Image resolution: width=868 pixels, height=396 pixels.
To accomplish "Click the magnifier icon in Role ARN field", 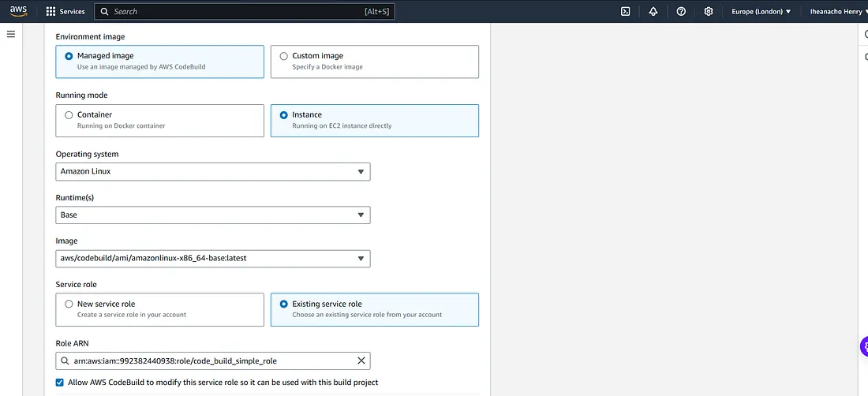I will (65, 361).
